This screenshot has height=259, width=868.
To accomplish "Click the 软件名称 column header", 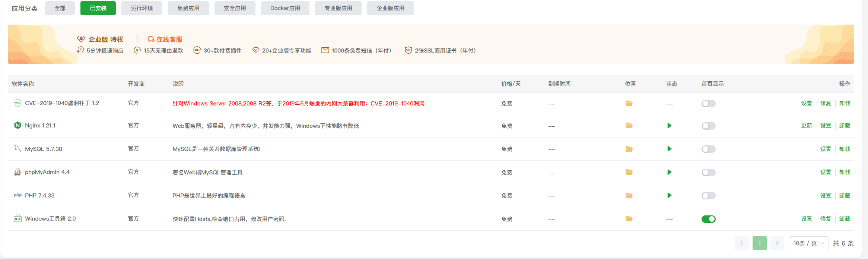I will coord(23,84).
